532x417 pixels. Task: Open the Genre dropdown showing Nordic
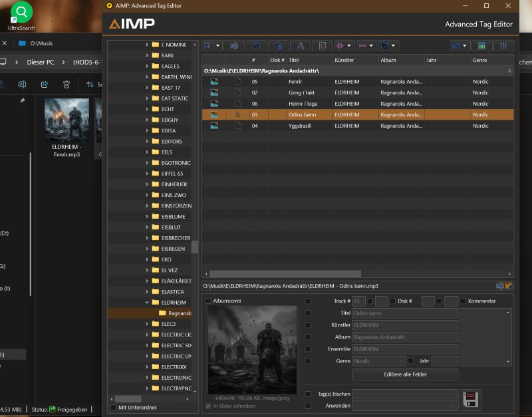(401, 361)
